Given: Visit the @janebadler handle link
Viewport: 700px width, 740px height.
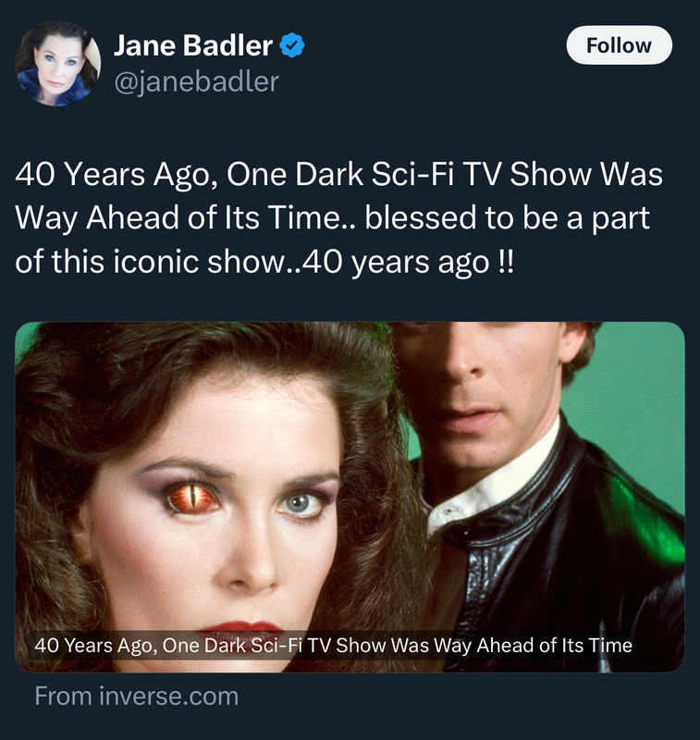Looking at the screenshot, I should click(197, 81).
